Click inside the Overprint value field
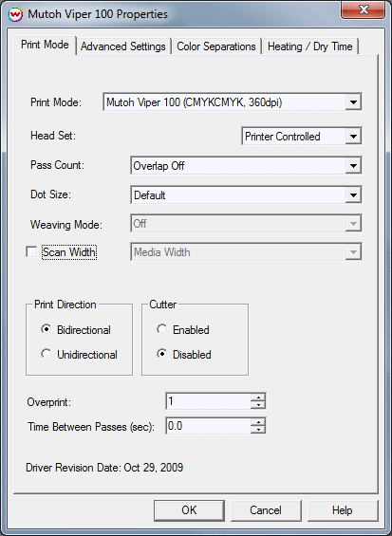The height and width of the screenshot is (536, 392). [x=208, y=401]
